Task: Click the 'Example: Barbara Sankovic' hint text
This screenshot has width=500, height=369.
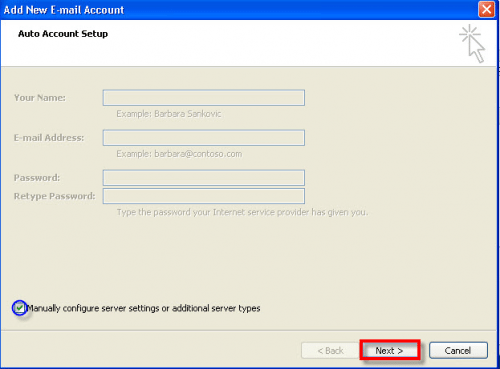Action: tap(168, 114)
